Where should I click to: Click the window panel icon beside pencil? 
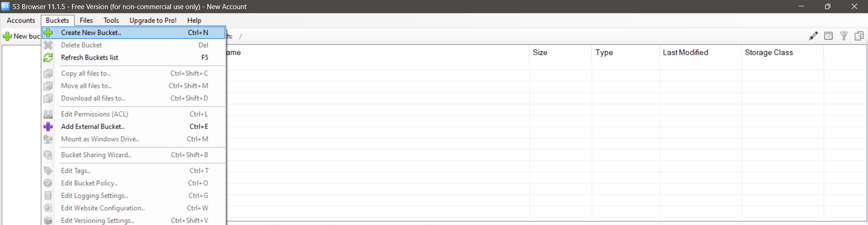(828, 36)
